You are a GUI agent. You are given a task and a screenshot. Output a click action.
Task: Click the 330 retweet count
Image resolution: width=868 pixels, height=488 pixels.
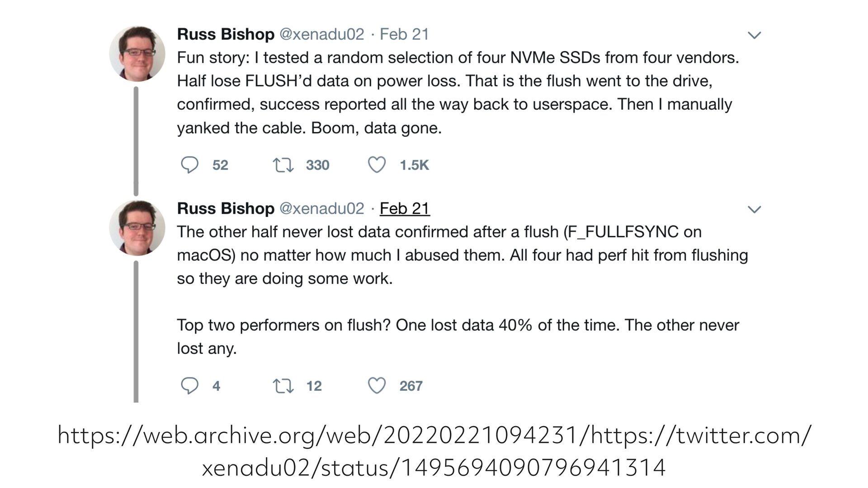pyautogui.click(x=317, y=165)
